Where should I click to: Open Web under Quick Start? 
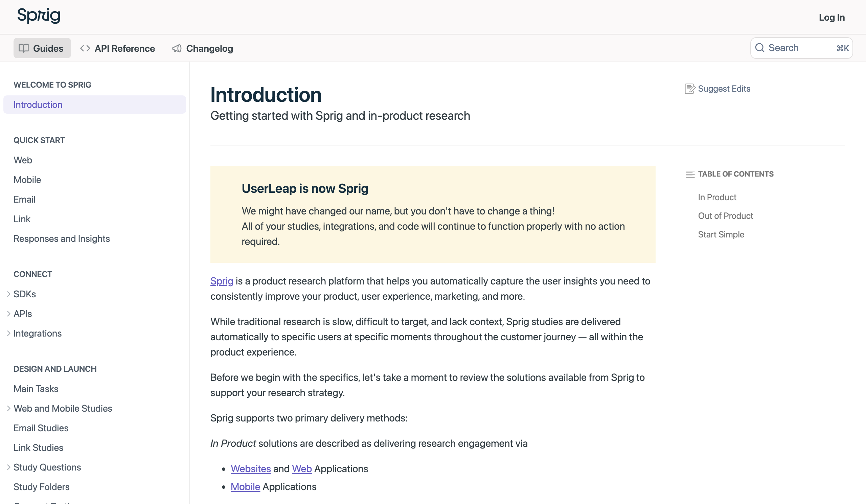(23, 160)
